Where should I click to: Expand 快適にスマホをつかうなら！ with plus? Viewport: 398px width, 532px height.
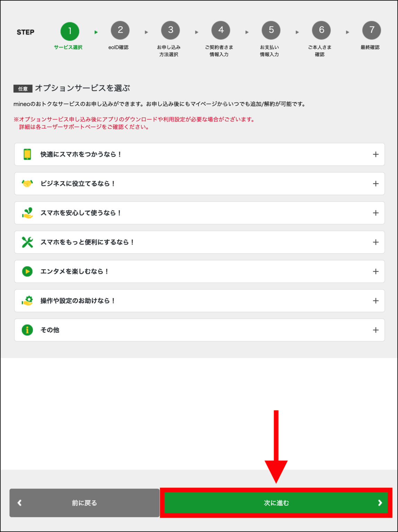point(375,154)
